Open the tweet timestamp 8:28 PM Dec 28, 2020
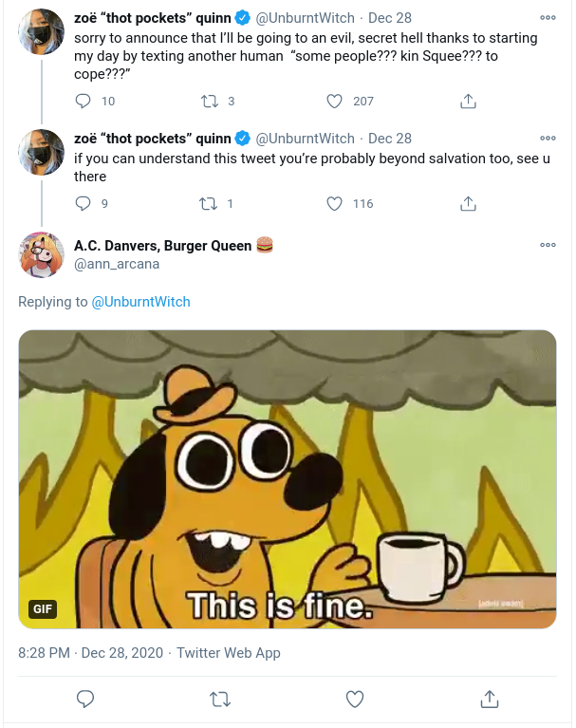The width and height of the screenshot is (576, 728). point(90,653)
